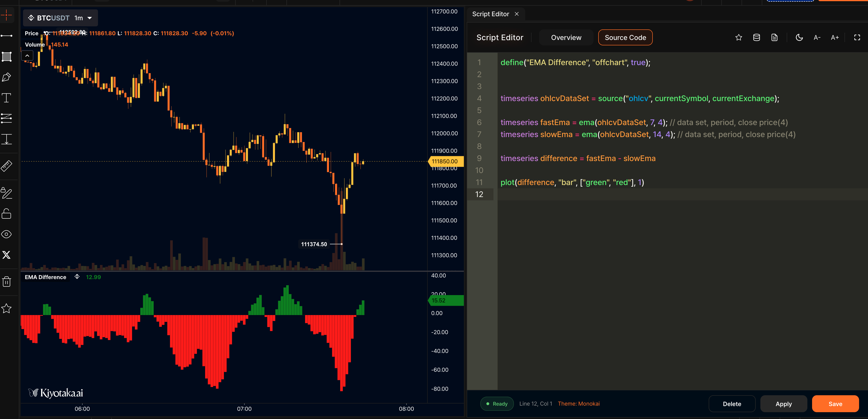This screenshot has height=419, width=868.
Task: Toggle drawings visibility eye icon
Action: pyautogui.click(x=6, y=234)
